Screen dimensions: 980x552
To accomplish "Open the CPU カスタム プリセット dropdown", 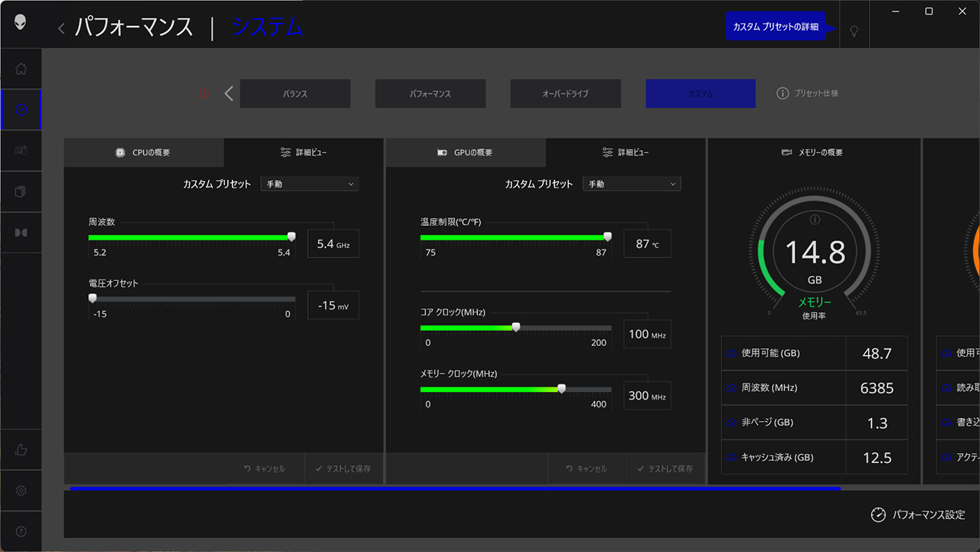I will coord(309,184).
